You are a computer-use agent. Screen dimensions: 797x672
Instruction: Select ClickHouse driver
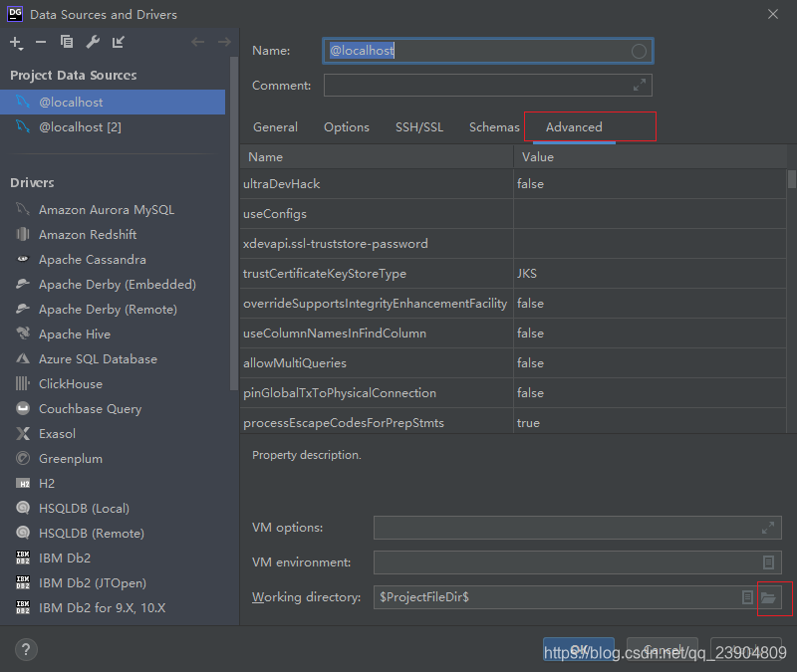point(115,384)
